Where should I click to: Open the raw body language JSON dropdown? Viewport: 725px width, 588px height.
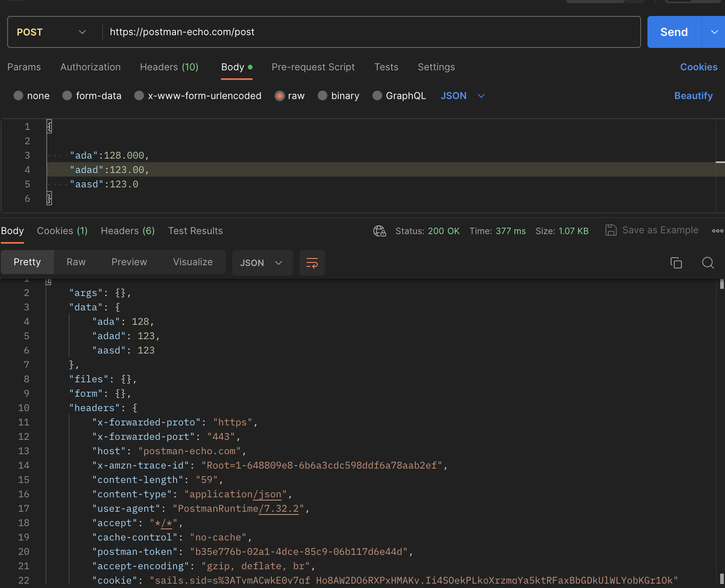462,95
